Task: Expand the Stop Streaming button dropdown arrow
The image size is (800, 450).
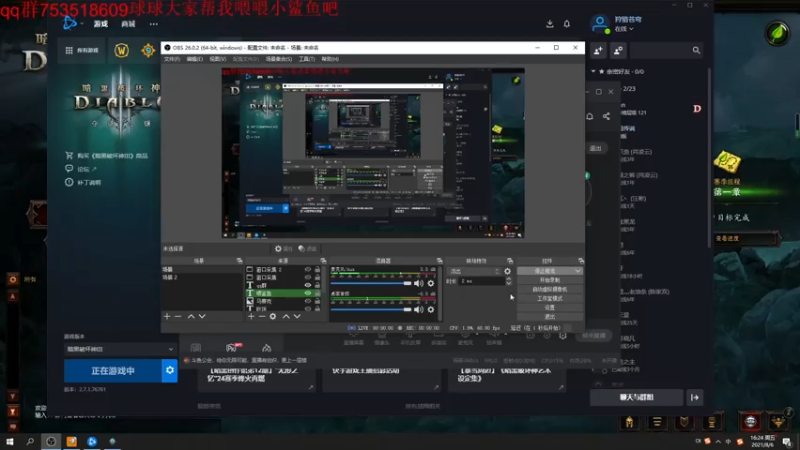Action: click(578, 271)
